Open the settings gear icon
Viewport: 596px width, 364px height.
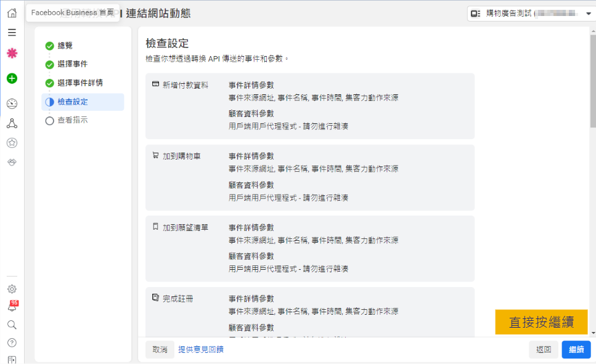tap(12, 289)
